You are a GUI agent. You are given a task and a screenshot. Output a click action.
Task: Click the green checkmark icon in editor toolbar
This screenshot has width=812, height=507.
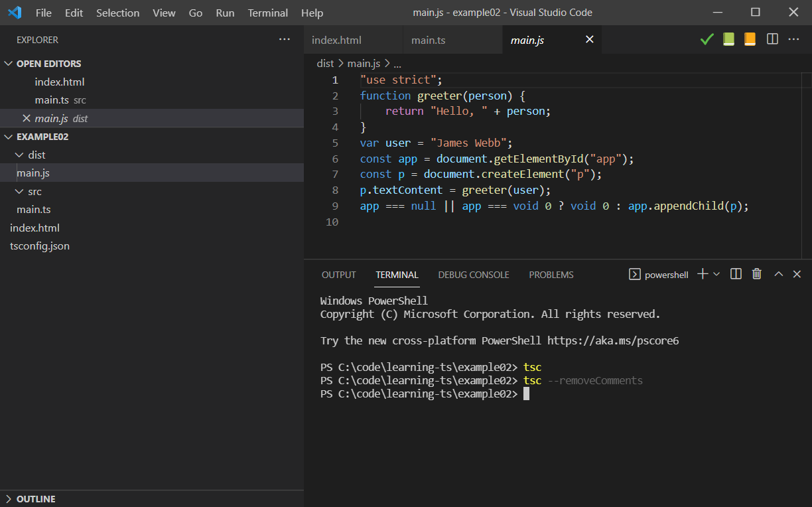point(707,40)
